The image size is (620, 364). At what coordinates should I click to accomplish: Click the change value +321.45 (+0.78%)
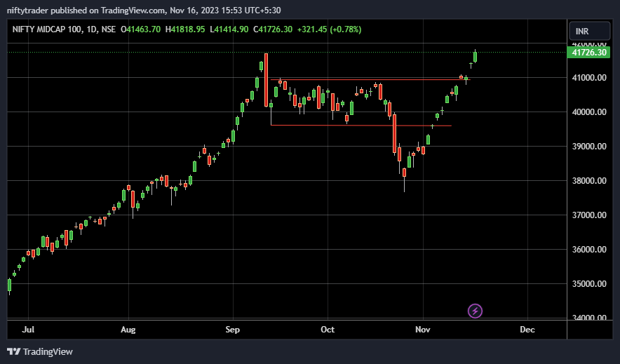[x=329, y=29]
